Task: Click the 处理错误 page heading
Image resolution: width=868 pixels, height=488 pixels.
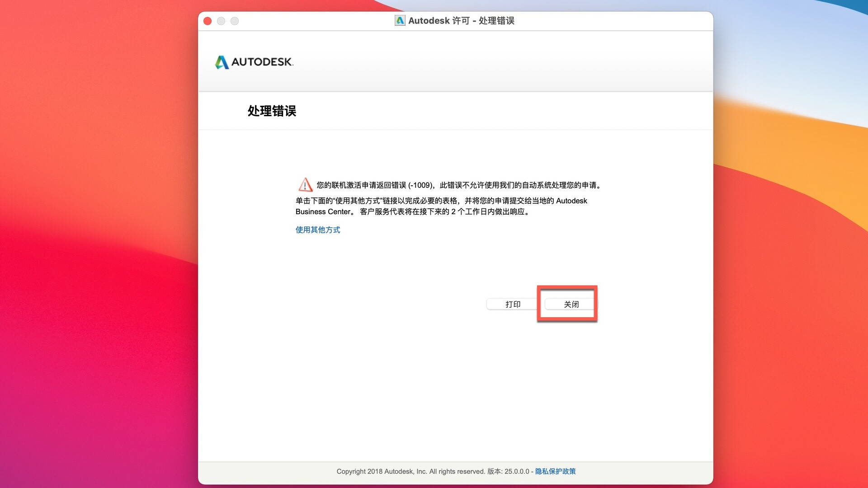Action: [272, 111]
